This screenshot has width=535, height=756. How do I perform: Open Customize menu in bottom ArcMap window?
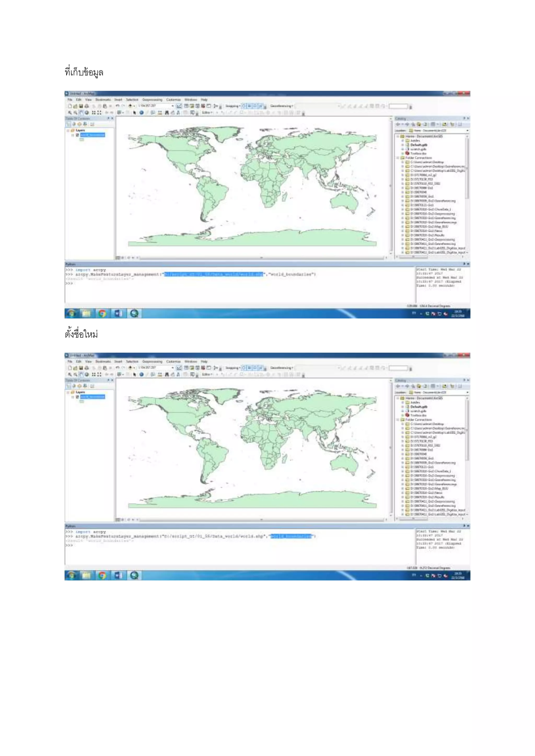coord(173,361)
